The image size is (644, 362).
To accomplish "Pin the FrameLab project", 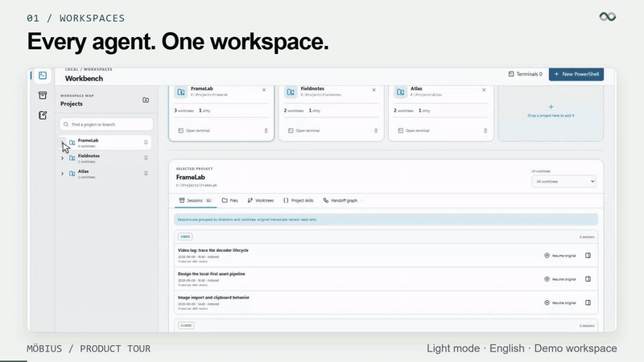I will click(x=146, y=142).
